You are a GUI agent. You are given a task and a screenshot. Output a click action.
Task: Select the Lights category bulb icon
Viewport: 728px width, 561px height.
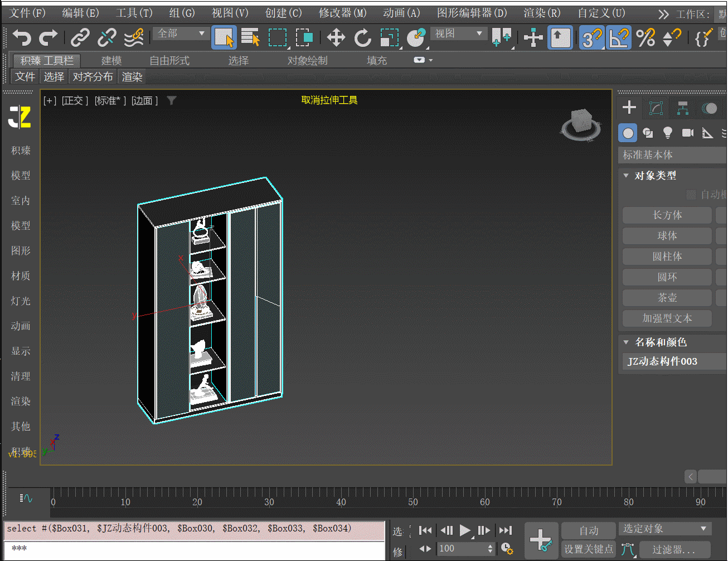(x=667, y=133)
